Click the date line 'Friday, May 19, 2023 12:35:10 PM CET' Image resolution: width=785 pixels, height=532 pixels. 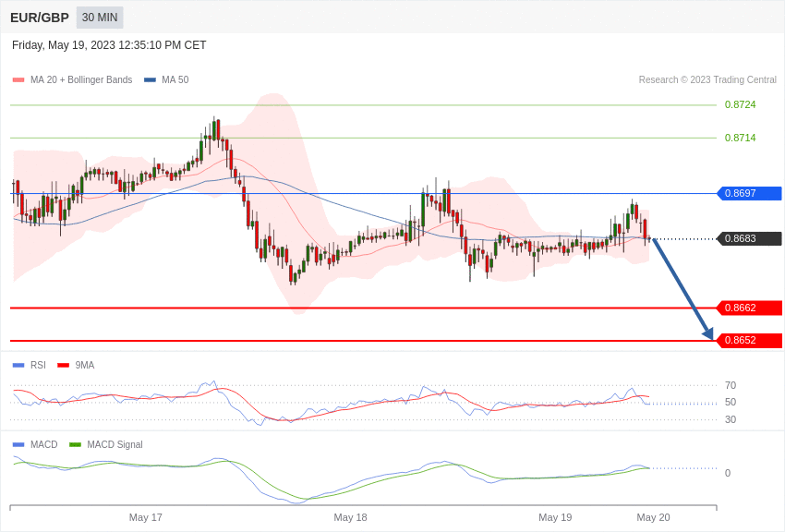click(109, 45)
